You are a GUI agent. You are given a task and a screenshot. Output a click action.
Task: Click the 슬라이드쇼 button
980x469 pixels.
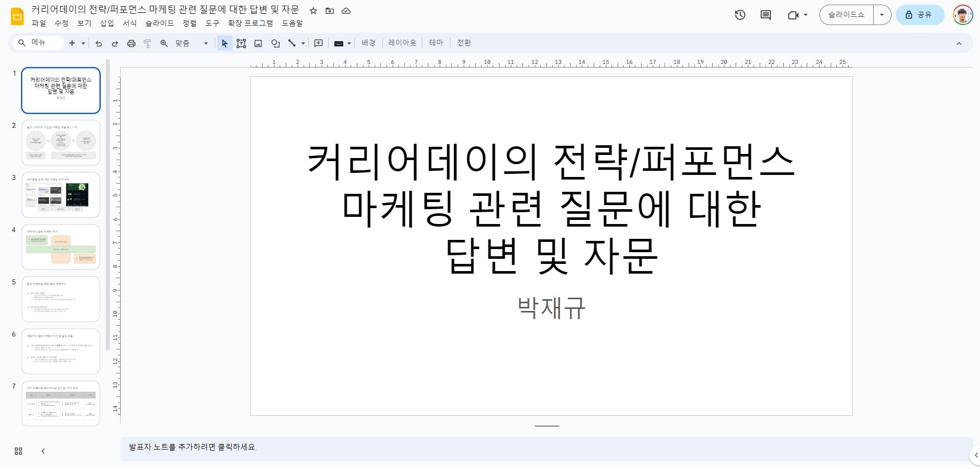847,15
